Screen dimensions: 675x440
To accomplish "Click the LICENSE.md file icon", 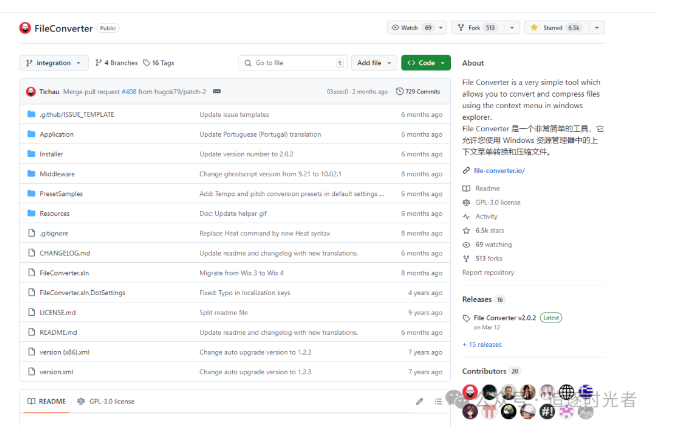I will point(31,312).
